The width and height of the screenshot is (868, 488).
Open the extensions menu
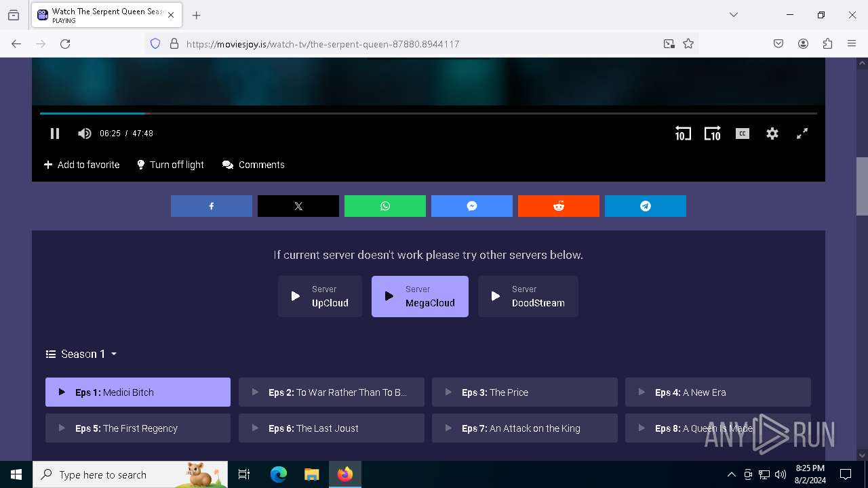tap(827, 43)
